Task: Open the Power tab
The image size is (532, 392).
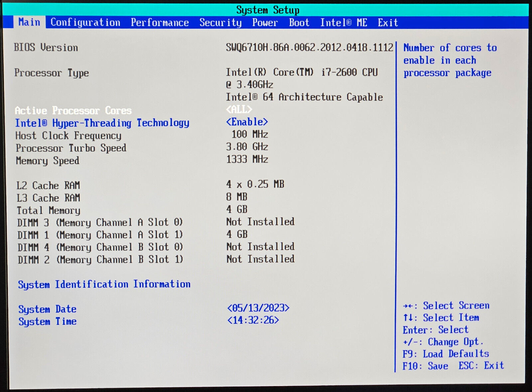Action: [265, 23]
